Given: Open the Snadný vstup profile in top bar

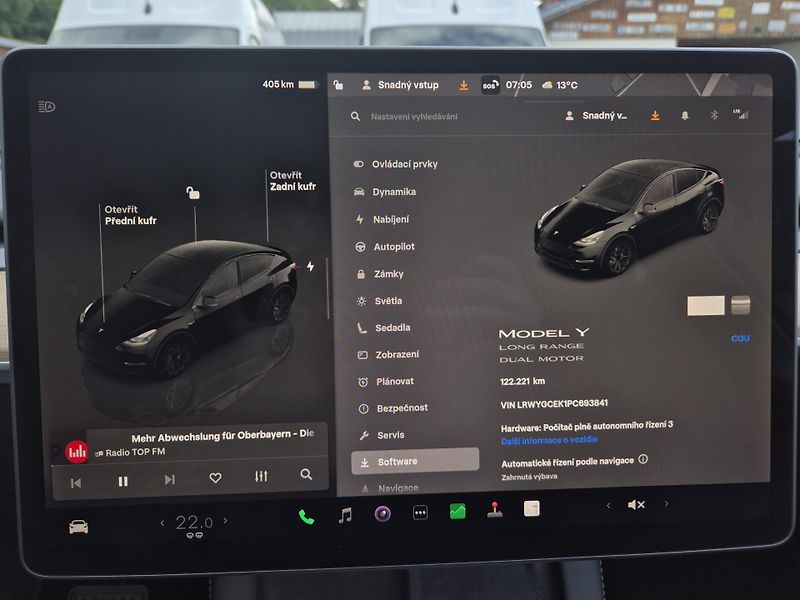Looking at the screenshot, I should click(400, 85).
